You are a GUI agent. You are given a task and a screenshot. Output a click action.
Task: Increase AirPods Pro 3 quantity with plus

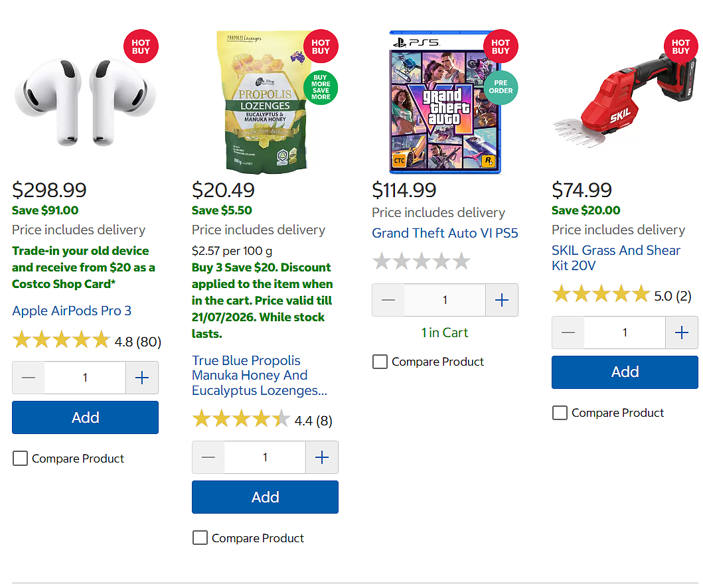[142, 378]
